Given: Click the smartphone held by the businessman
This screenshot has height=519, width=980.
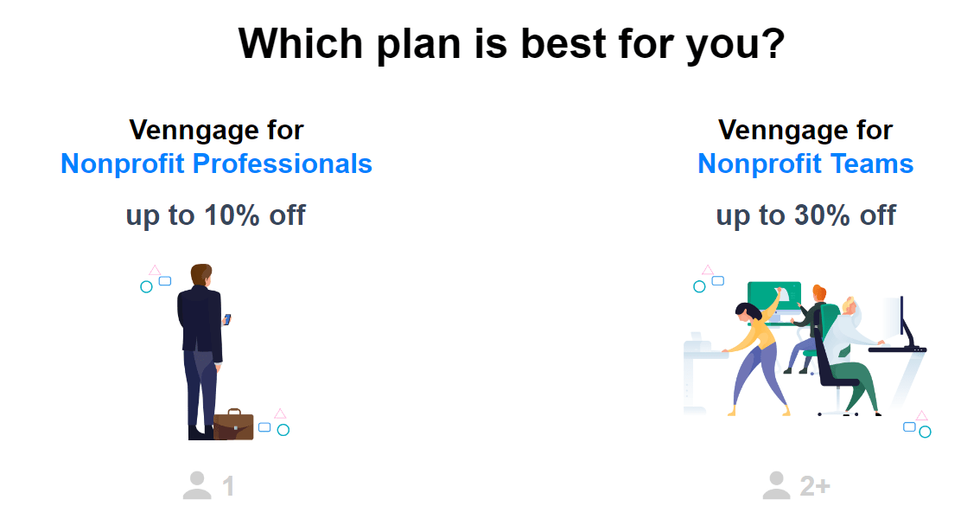Looking at the screenshot, I should [x=227, y=319].
